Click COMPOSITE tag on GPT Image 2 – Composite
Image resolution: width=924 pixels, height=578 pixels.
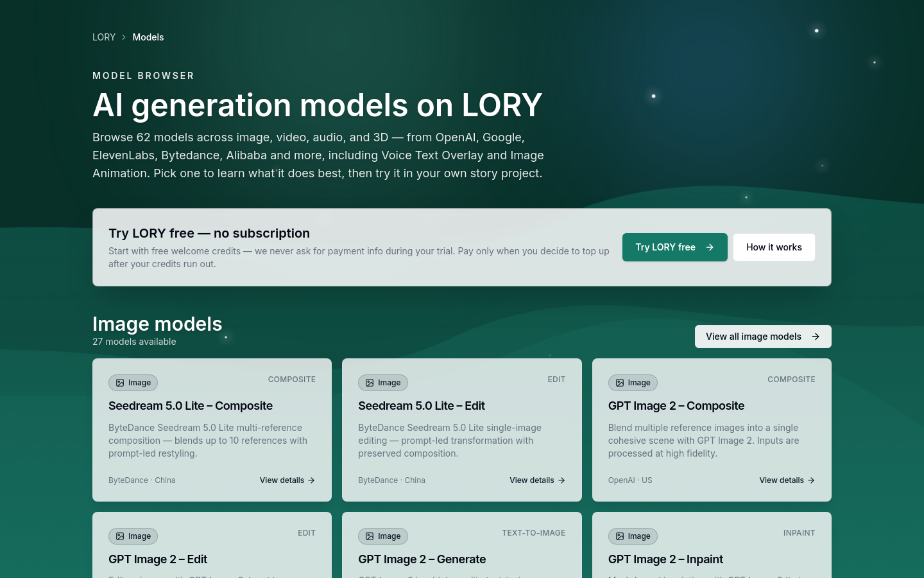click(x=791, y=380)
